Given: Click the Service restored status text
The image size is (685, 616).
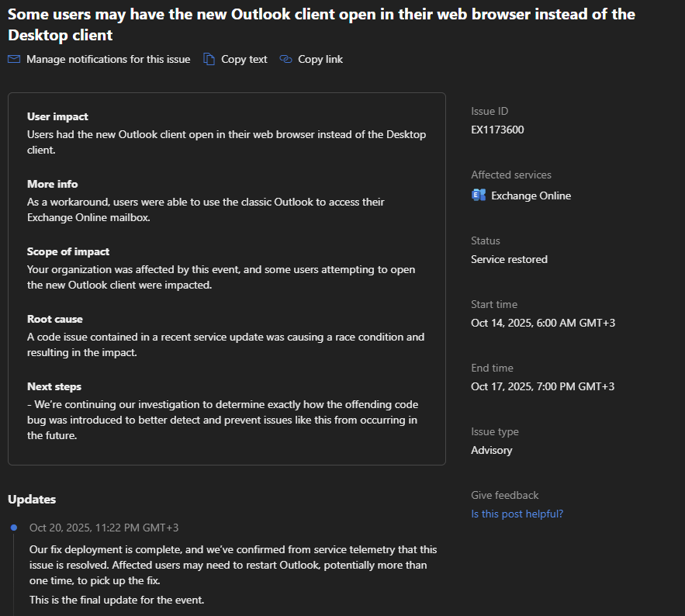Looking at the screenshot, I should click(x=509, y=259).
